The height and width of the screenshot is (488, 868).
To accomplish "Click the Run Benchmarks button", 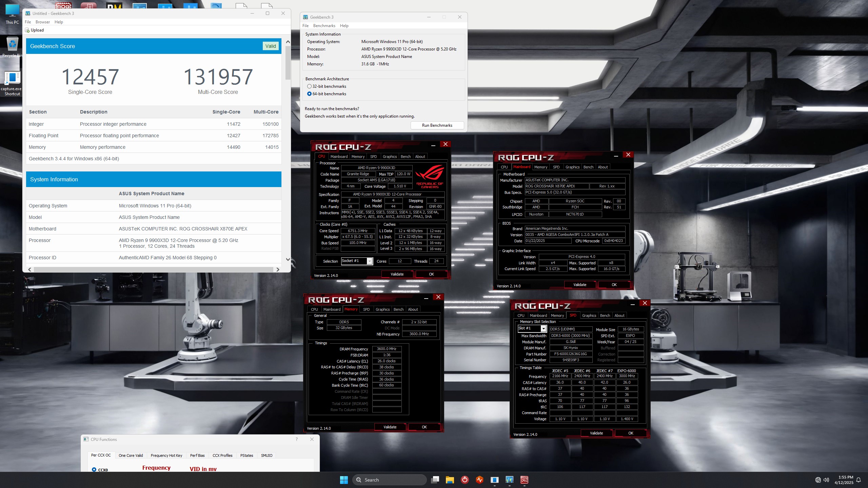I will [x=437, y=125].
